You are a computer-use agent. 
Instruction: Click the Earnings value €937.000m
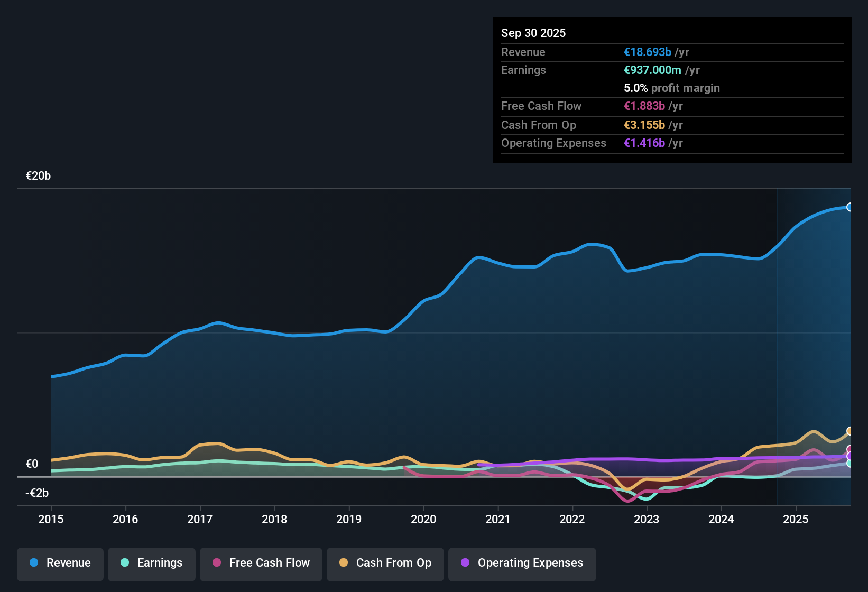click(653, 70)
